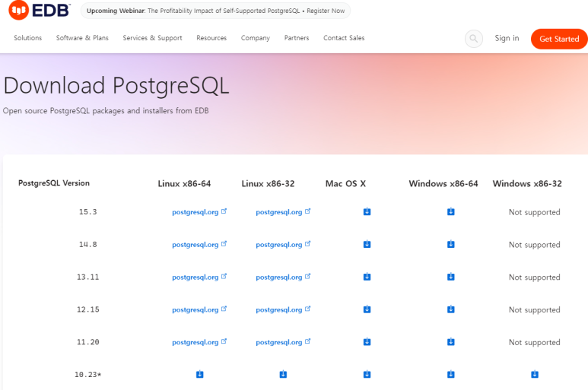The image size is (588, 390).
Task: Open postgresql.org link for 13.11 Linux x86-32
Action: 283,277
